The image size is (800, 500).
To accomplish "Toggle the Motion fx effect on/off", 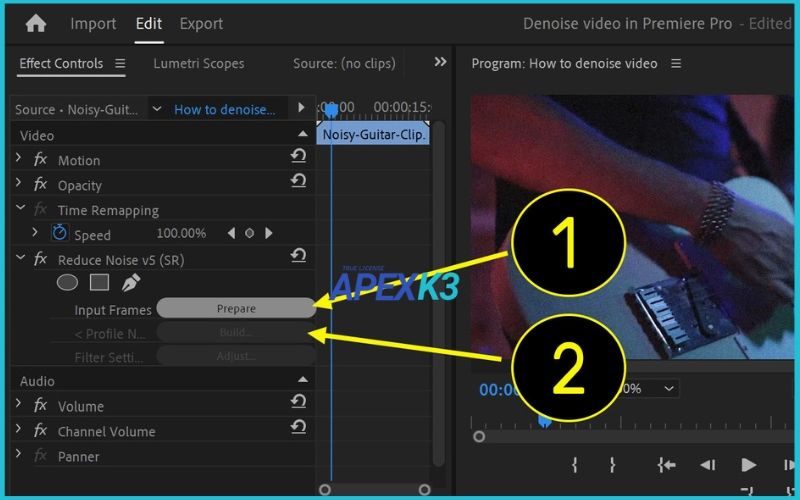I will (x=41, y=160).
